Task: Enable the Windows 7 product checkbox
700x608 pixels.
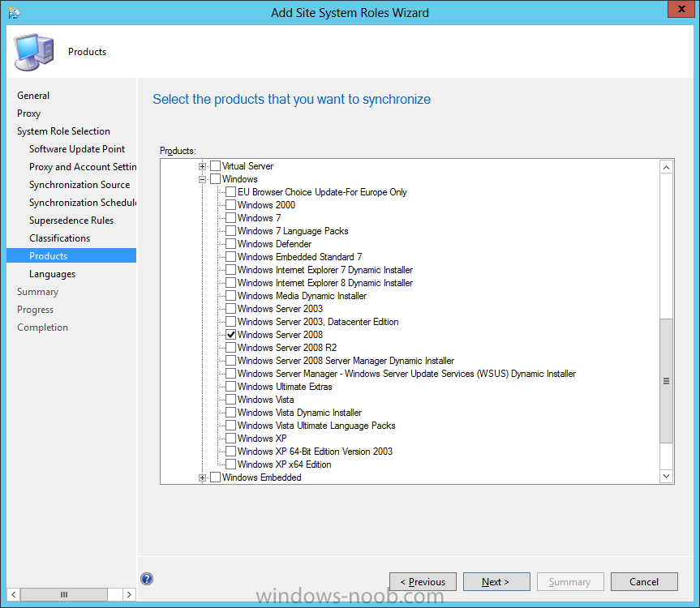Action: point(231,218)
